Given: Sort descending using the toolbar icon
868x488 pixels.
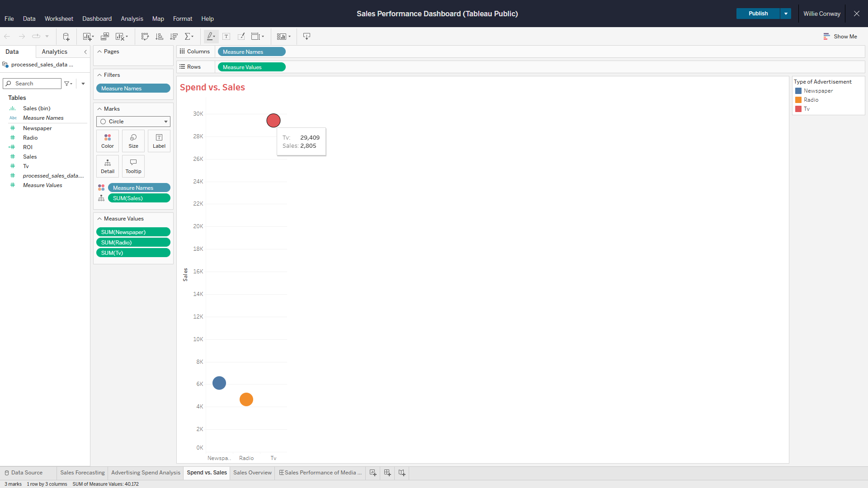Looking at the screenshot, I should (174, 37).
